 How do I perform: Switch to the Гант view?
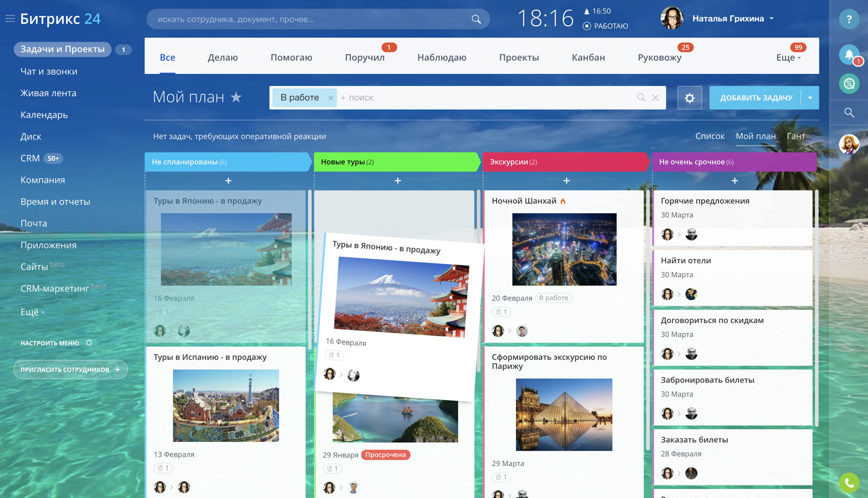point(796,136)
